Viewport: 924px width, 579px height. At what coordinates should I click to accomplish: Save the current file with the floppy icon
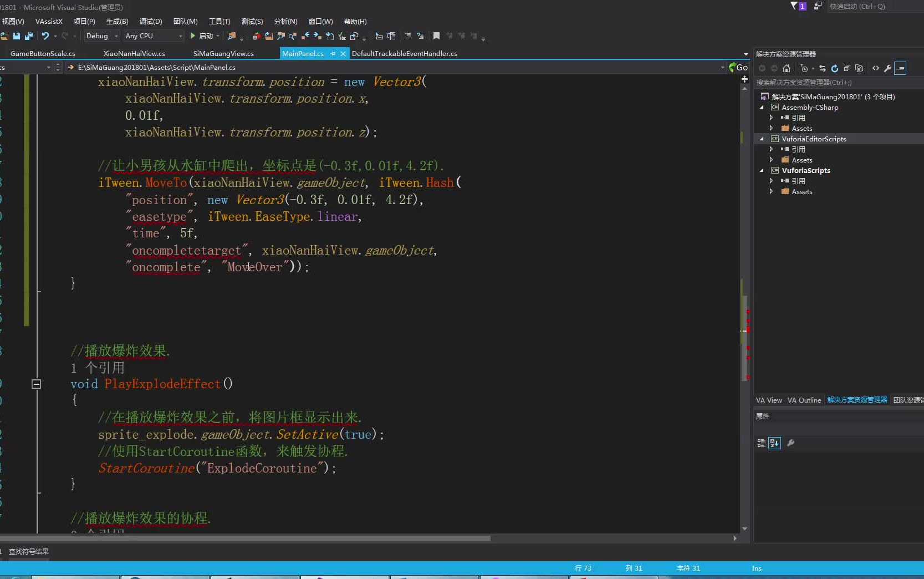click(x=17, y=36)
